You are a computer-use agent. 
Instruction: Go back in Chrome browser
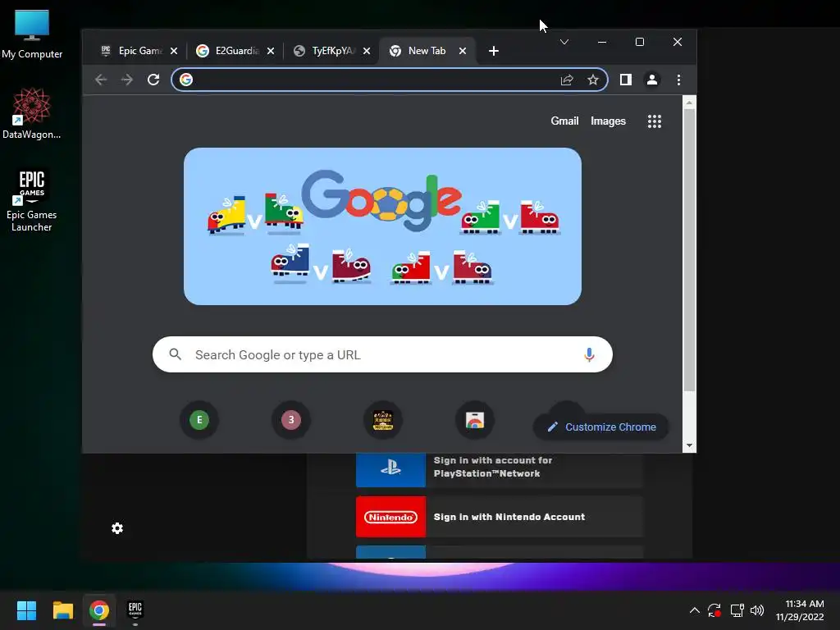point(101,80)
